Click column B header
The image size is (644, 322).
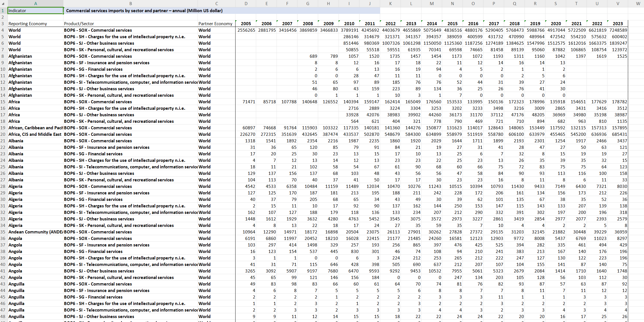(130, 3)
